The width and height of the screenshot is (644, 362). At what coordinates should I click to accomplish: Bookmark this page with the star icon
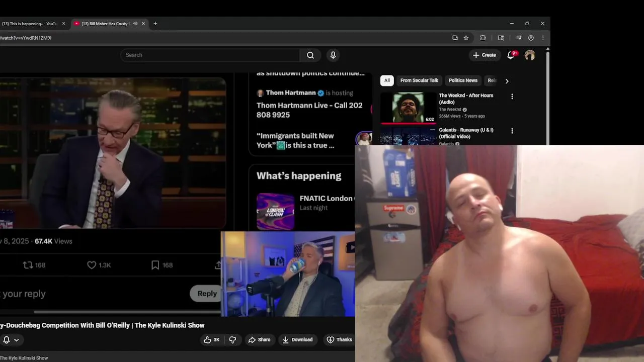466,38
